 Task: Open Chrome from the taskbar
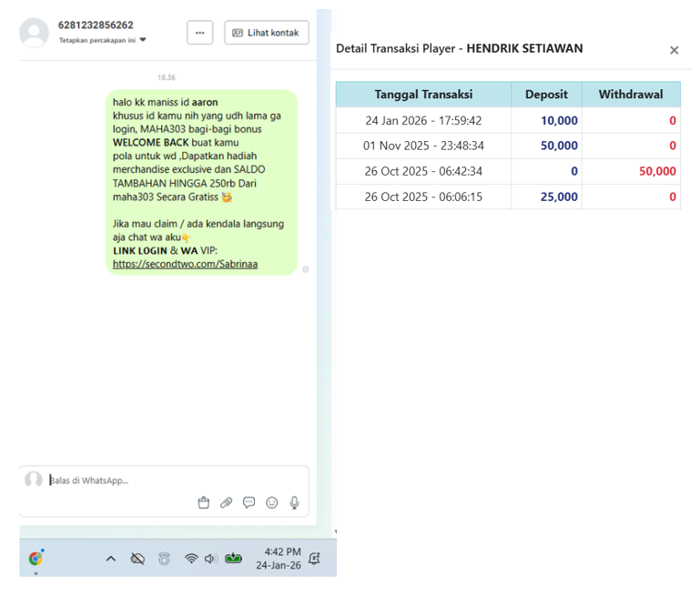(x=36, y=559)
